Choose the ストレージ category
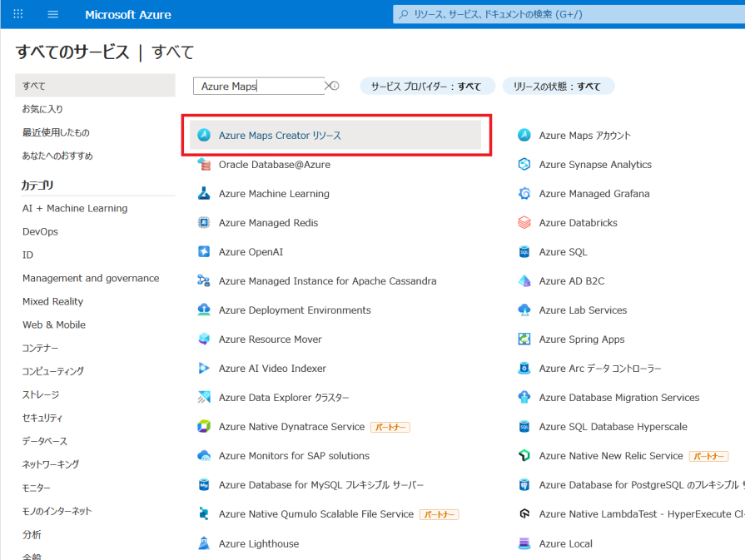The width and height of the screenshot is (745, 560). [x=41, y=394]
